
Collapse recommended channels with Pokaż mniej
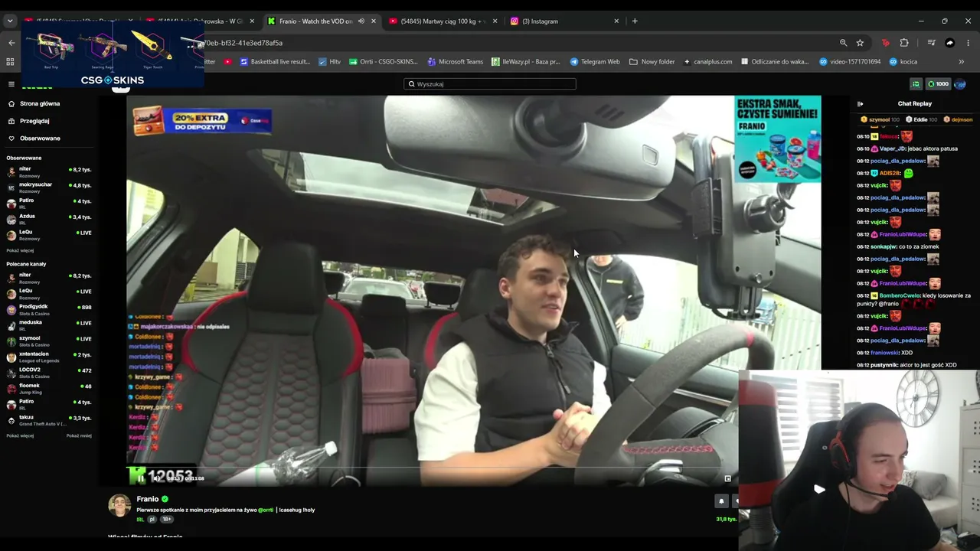pos(79,436)
